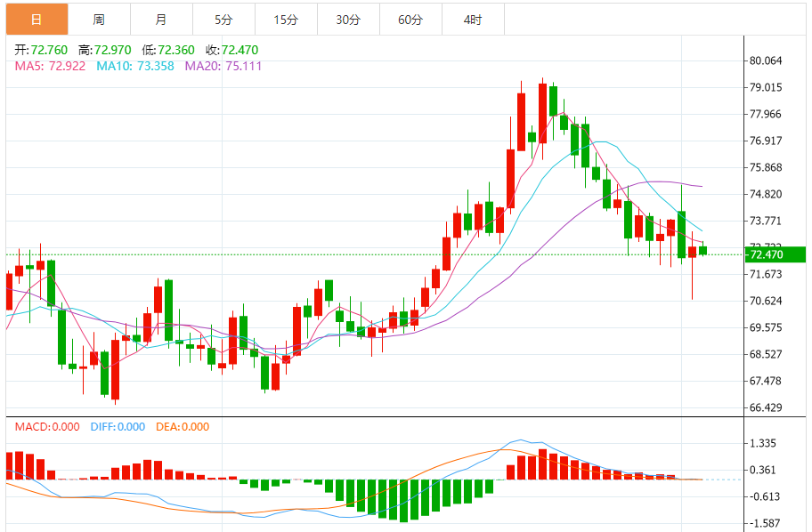
Task: Click the MA20: 75.111 indicator label
Action: point(223,66)
